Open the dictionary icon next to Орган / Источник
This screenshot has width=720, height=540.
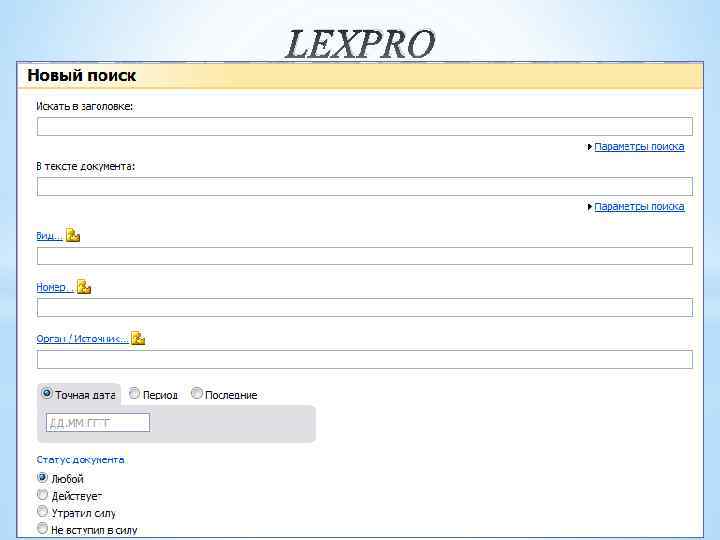[x=138, y=338]
